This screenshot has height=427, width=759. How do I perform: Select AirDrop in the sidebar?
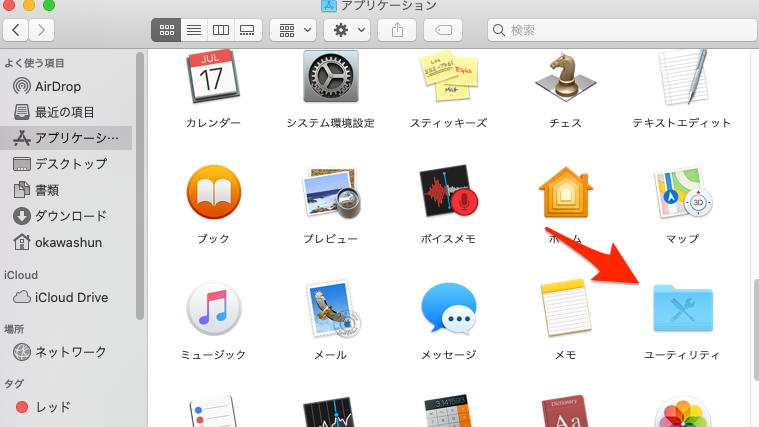point(66,86)
